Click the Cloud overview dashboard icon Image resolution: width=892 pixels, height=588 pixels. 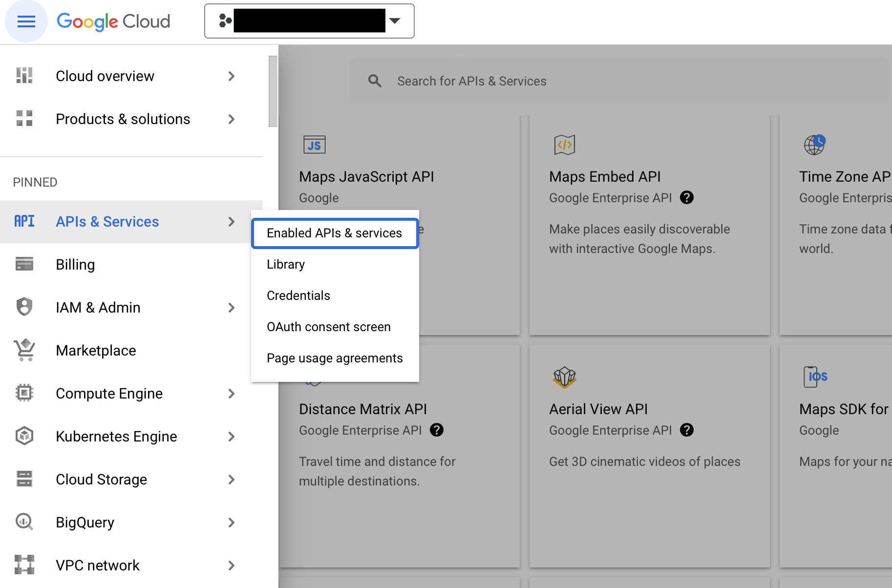coord(24,76)
